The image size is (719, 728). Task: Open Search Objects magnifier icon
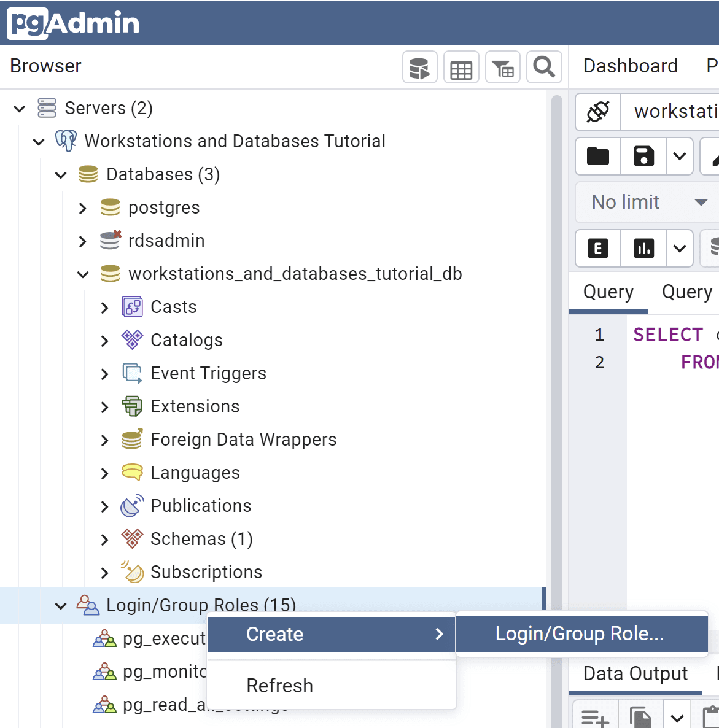[544, 67]
